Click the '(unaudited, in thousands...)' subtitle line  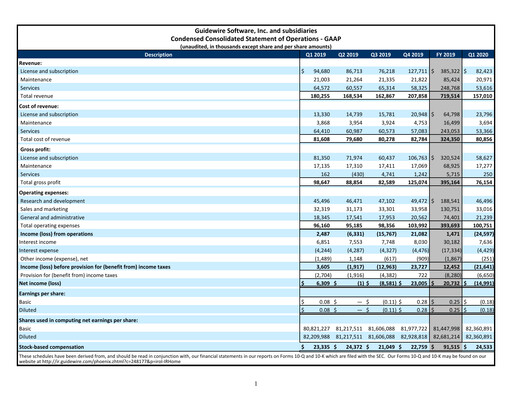tap(256, 47)
